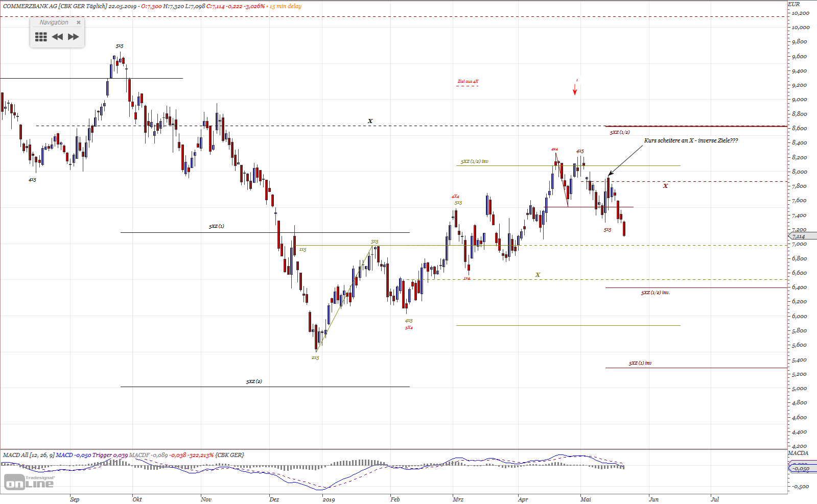Click the Mrz label on time axis
817x504 pixels.
tap(458, 499)
